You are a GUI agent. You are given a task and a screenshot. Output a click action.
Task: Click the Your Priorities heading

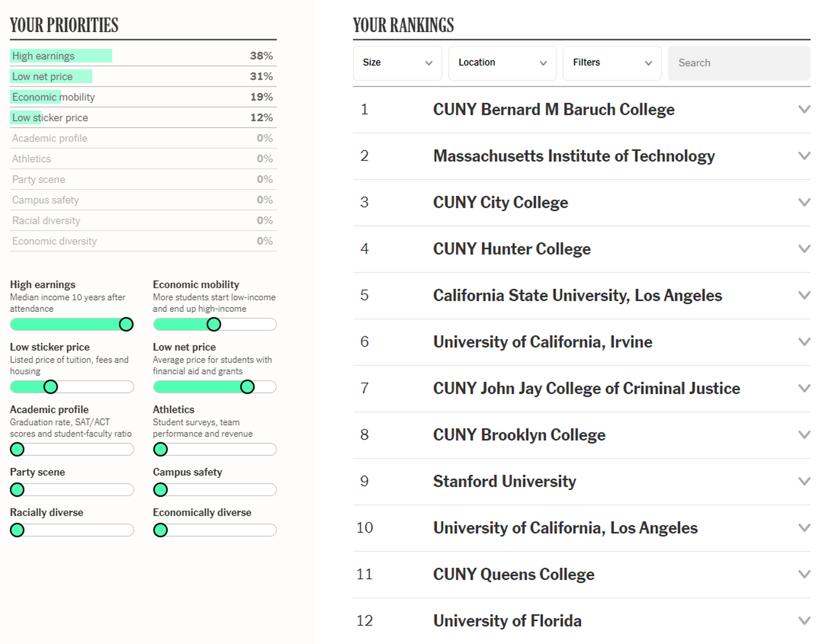click(x=64, y=25)
